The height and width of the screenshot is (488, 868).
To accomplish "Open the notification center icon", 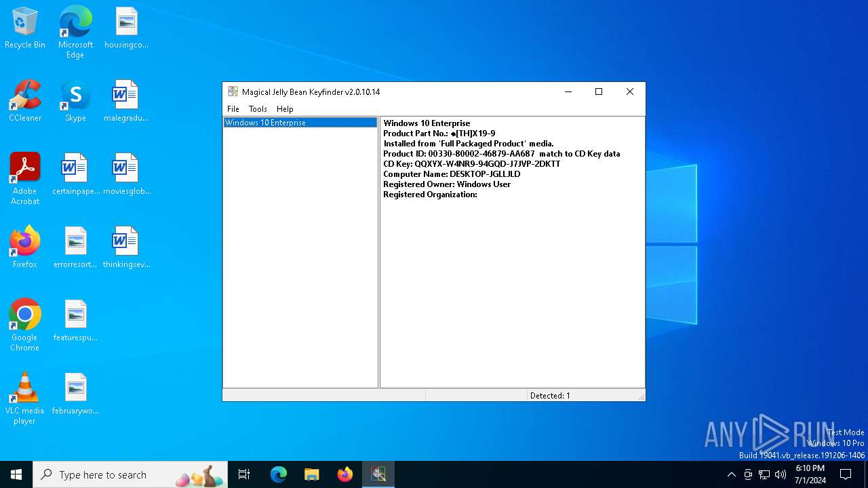I will (846, 474).
